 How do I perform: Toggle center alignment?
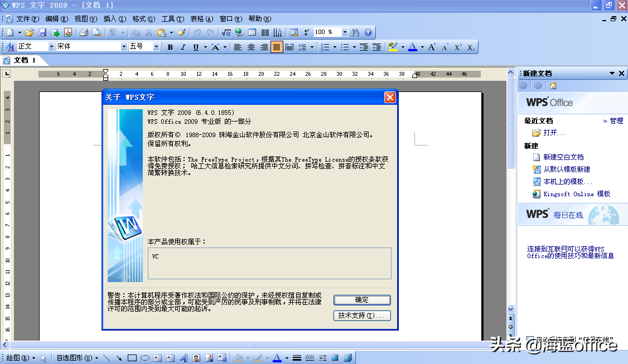[x=251, y=47]
